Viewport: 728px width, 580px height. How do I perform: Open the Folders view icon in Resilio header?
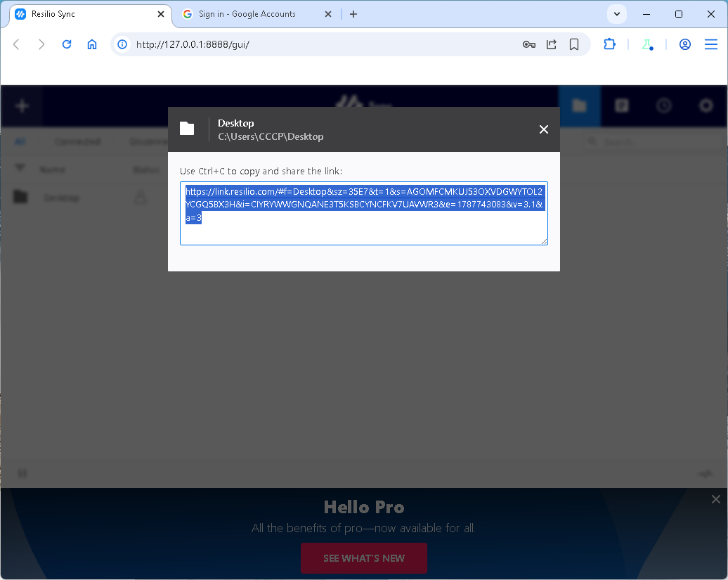coord(580,106)
